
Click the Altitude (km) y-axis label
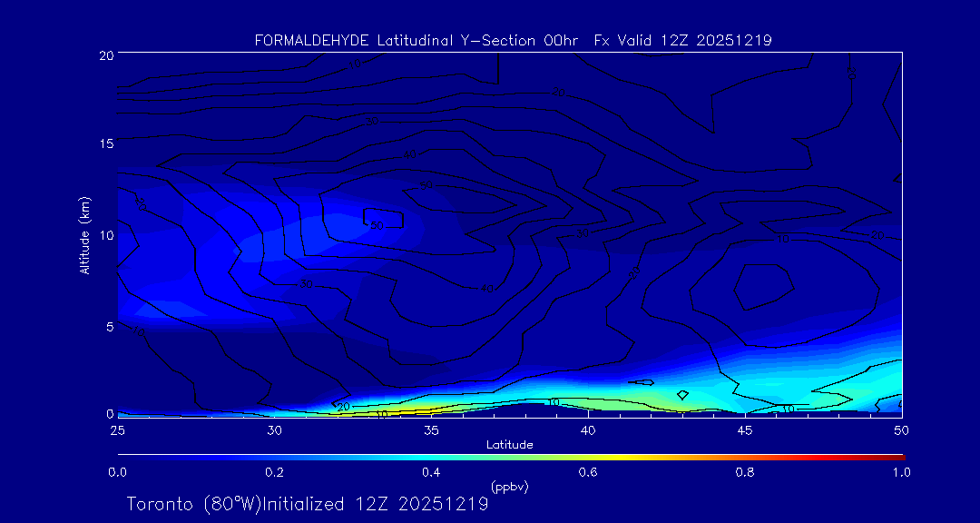click(85, 234)
